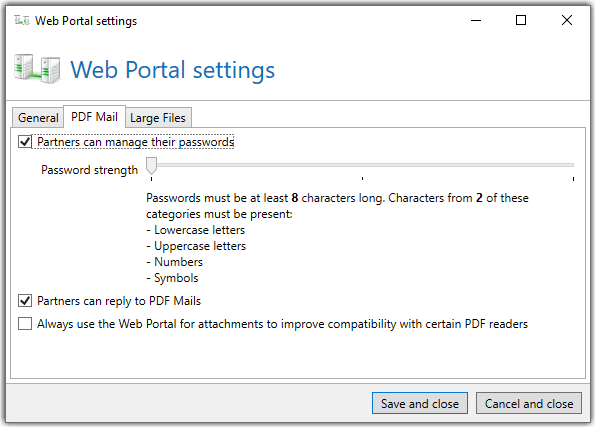The height and width of the screenshot is (428, 596).
Task: Click the large server icon in header
Action: pos(37,69)
